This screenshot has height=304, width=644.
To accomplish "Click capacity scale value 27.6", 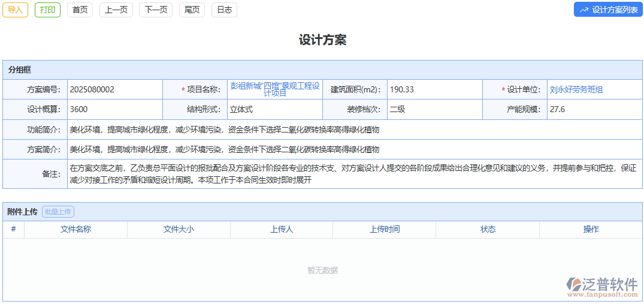I will coord(557,109).
